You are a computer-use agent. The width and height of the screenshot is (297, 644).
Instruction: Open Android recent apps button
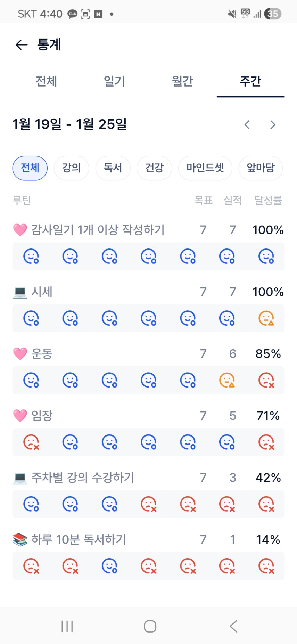click(x=67, y=626)
